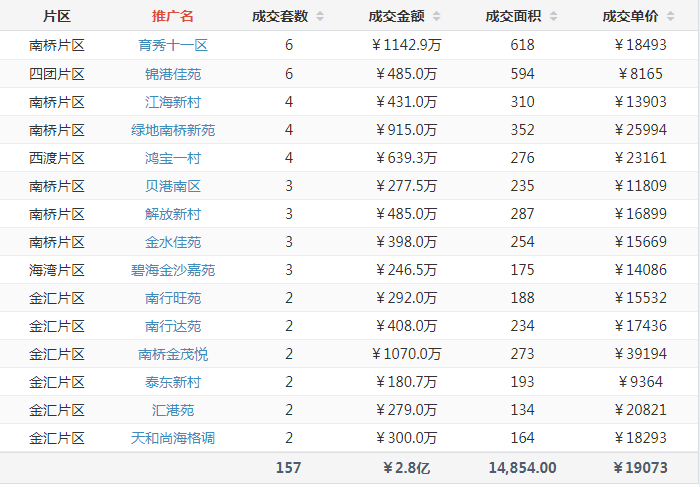Select the ¥279.0万 amount cell
The width and height of the screenshot is (700, 487).
coord(406,410)
